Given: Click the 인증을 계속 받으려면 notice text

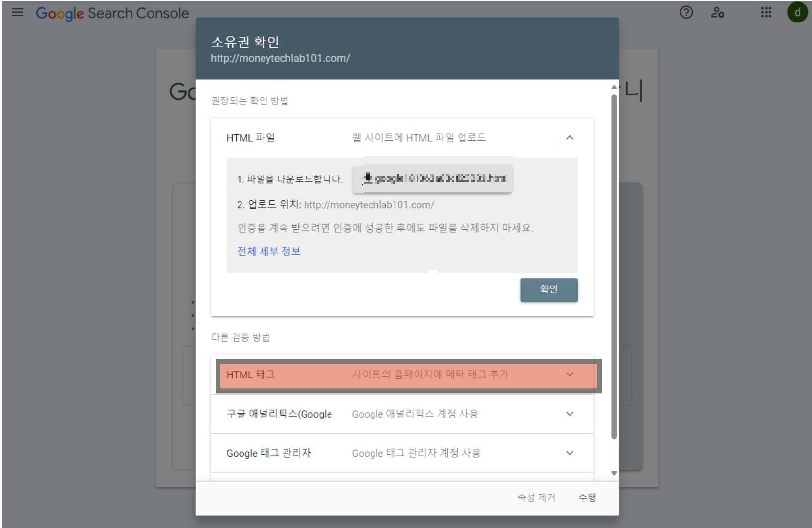Looking at the screenshot, I should 385,228.
